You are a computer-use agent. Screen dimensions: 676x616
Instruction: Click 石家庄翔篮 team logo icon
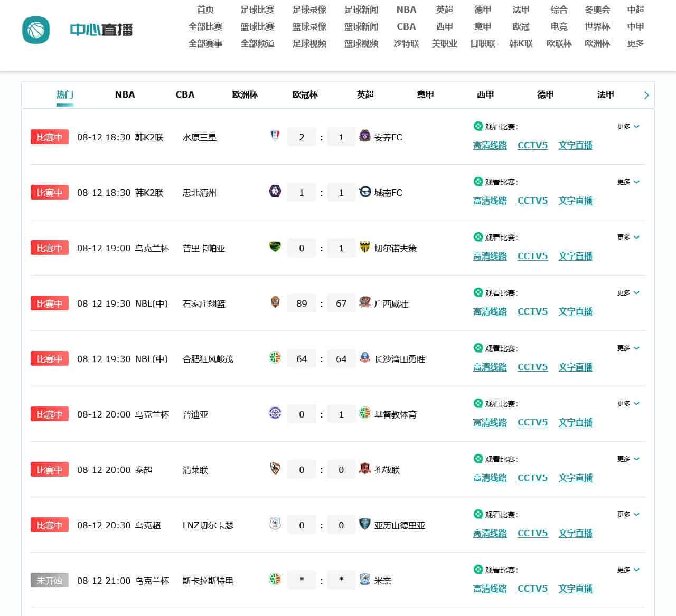[x=275, y=302]
